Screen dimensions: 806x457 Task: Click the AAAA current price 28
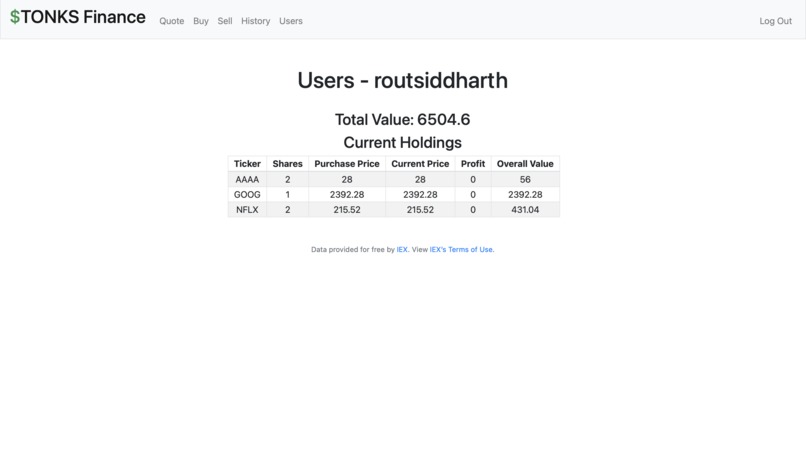(420, 179)
